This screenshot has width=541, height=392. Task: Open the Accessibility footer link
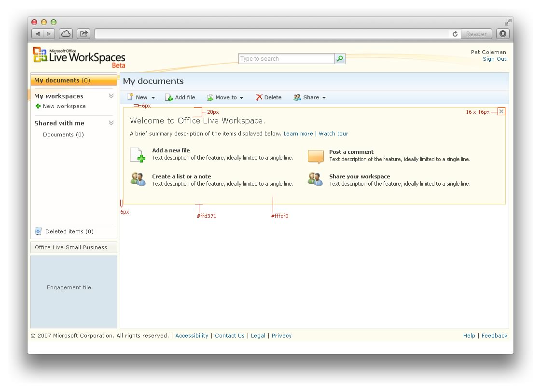192,336
